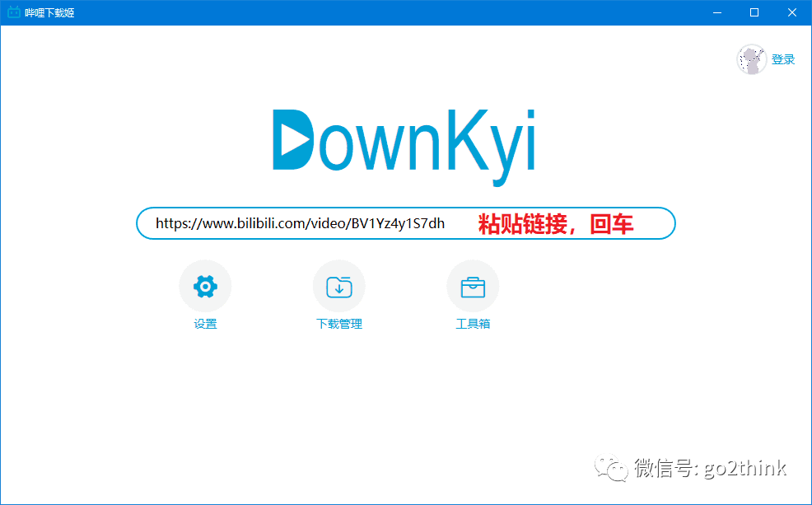The height and width of the screenshot is (505, 812).
Task: Maximize the 哔哩下载姬 window
Action: point(754,12)
